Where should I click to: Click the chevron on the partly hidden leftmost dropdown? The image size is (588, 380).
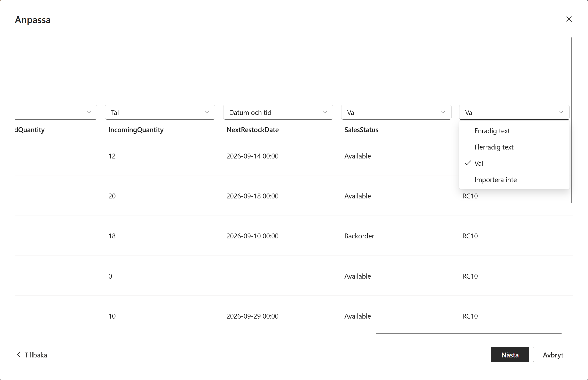[89, 112]
